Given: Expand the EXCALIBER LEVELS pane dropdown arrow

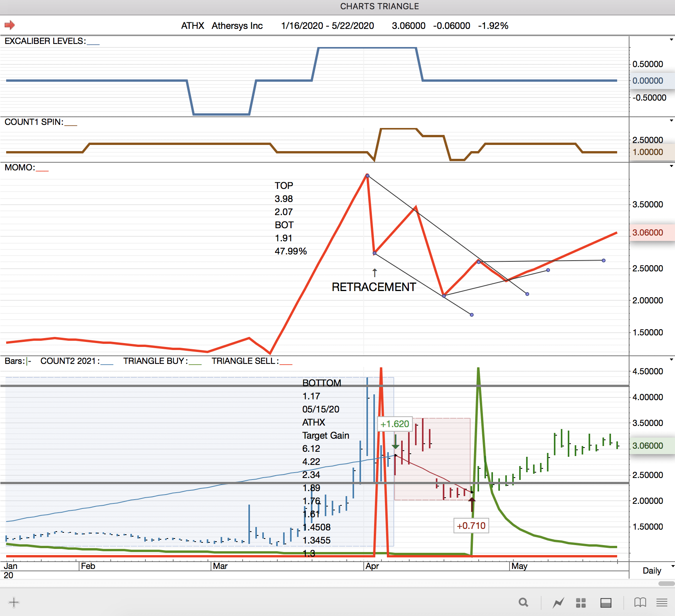Looking at the screenshot, I should [671, 40].
